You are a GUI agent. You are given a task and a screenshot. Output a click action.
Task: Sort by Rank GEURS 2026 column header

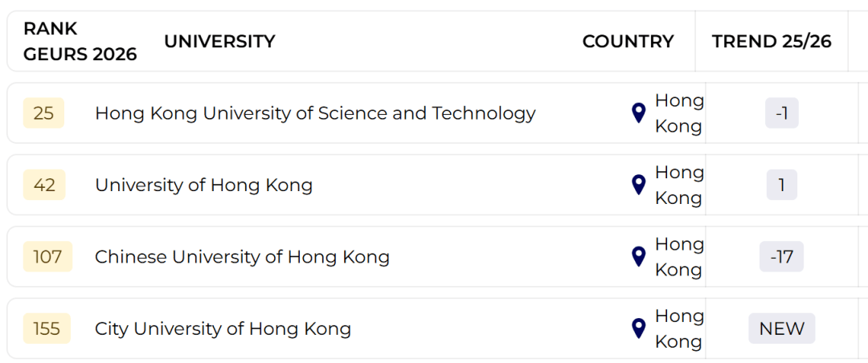(80, 41)
